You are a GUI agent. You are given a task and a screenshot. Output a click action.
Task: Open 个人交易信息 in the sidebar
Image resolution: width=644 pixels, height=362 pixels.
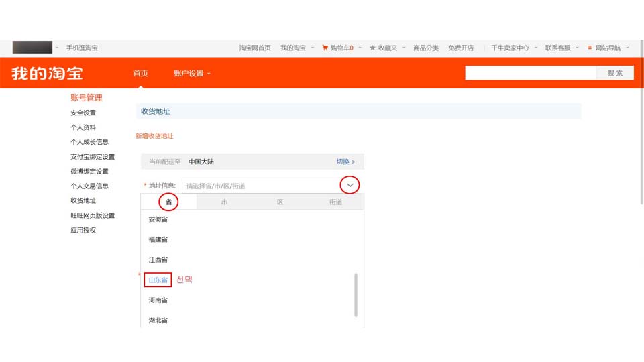pyautogui.click(x=89, y=186)
